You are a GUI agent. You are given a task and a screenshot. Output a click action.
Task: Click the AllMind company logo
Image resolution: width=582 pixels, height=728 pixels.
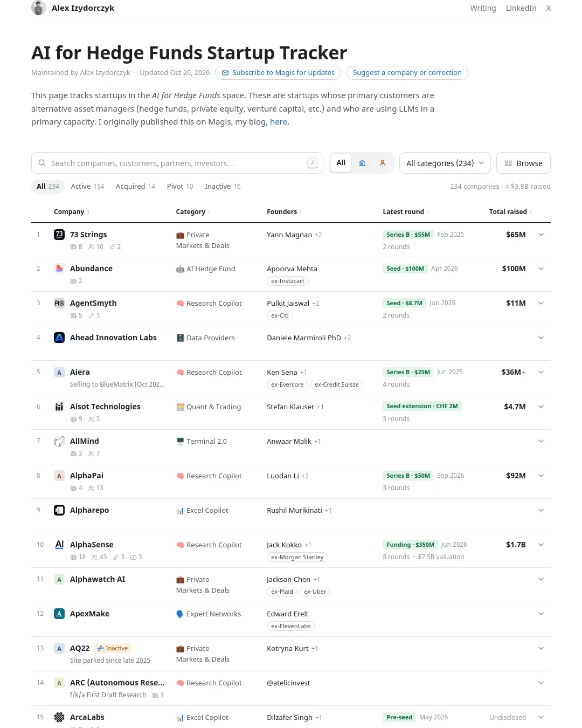(59, 441)
